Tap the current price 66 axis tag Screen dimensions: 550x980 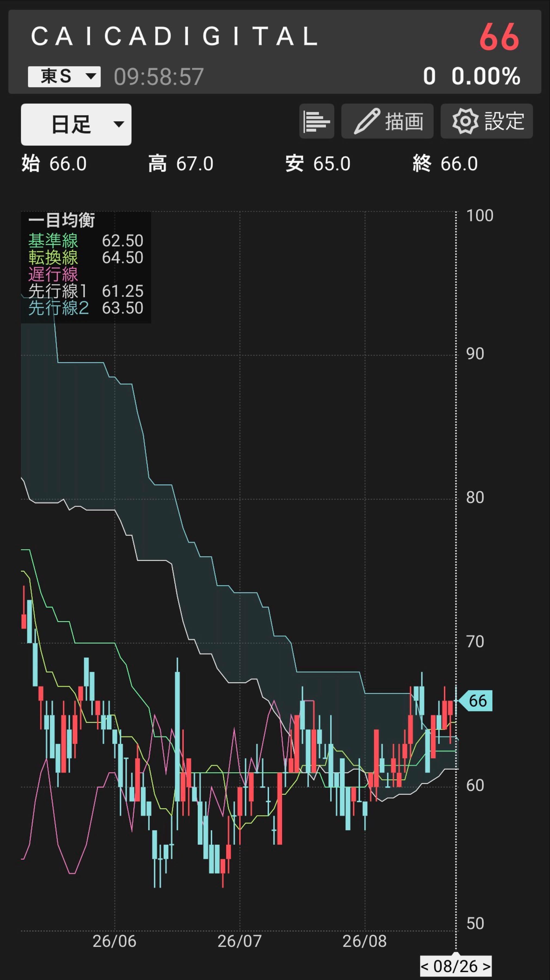[x=475, y=700]
